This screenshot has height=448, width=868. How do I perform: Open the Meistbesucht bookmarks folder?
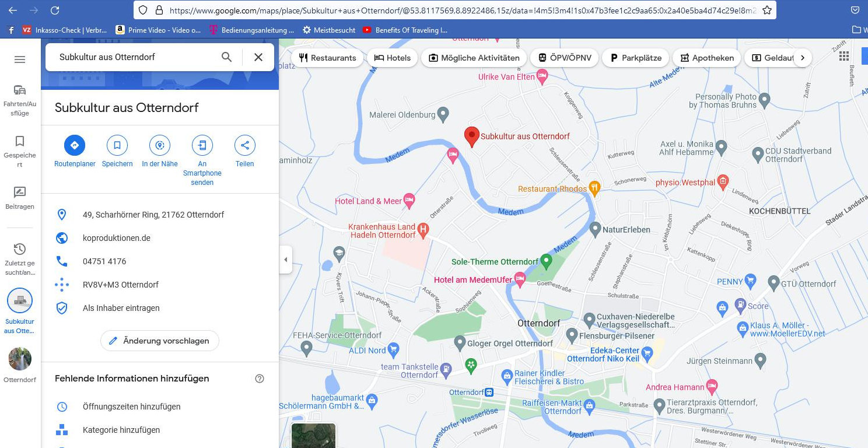[328, 30]
